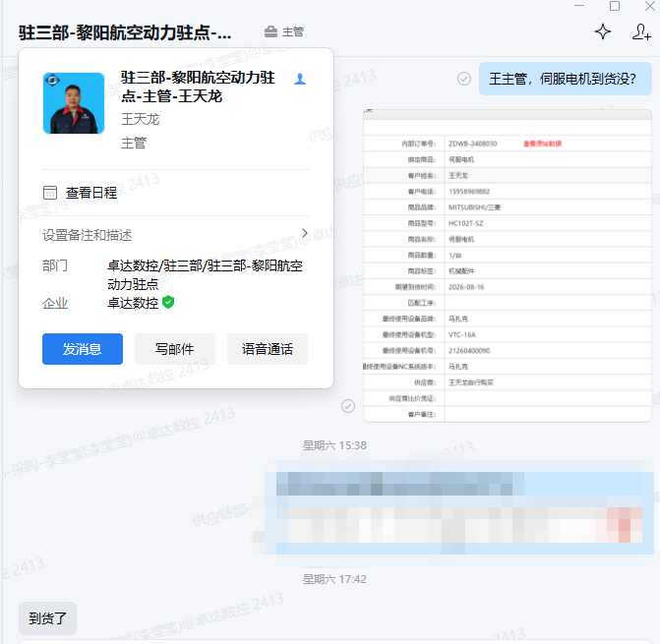660x644 pixels.
Task: Click the briefcase 主管 icon in header
Action: [270, 32]
